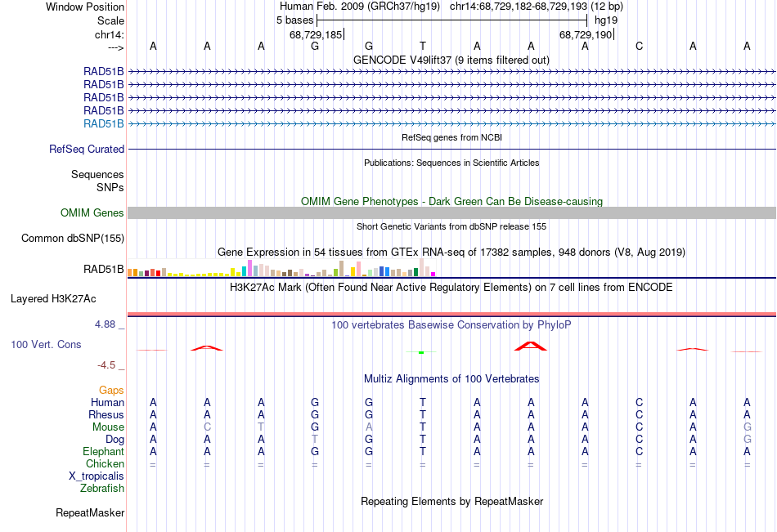Select the Rhesus alignment row label

[106, 414]
